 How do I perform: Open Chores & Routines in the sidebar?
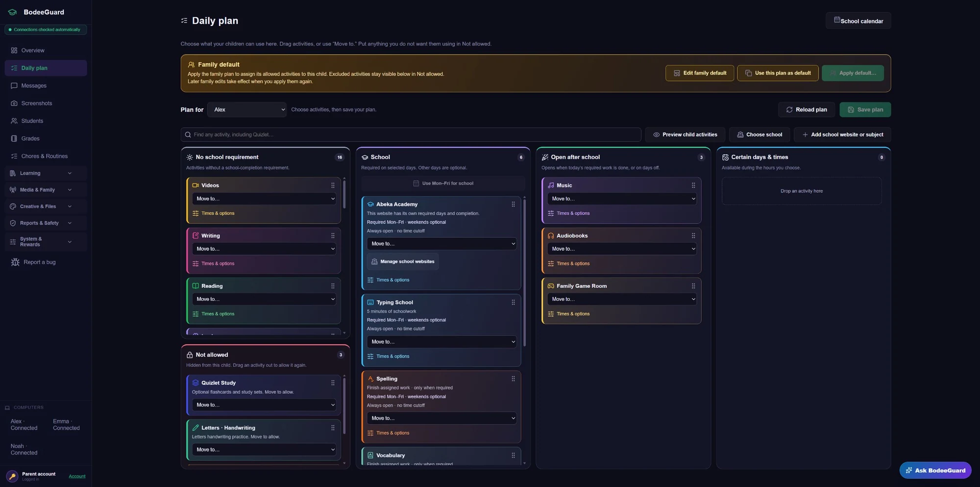(46, 156)
